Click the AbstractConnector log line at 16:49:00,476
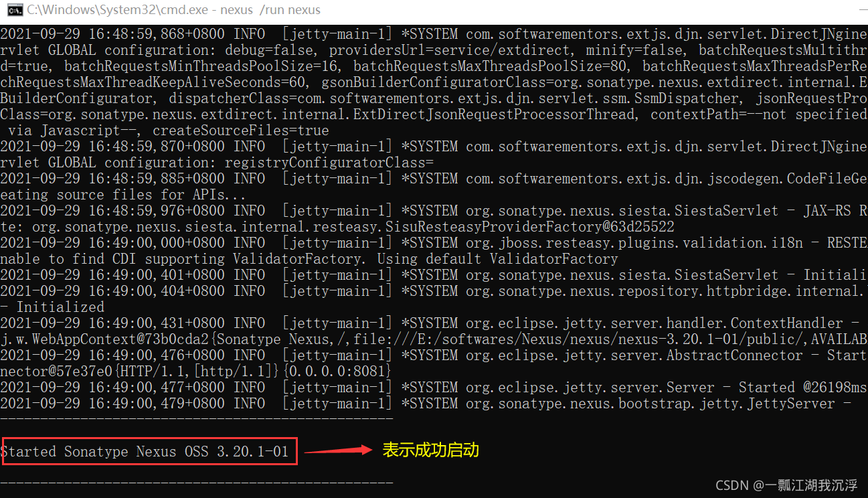 [434, 355]
